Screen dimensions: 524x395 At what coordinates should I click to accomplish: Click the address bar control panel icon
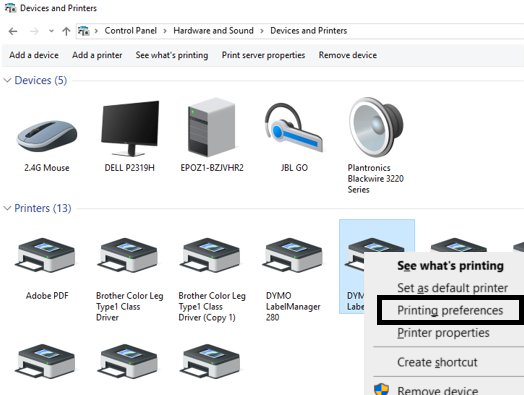pyautogui.click(x=84, y=31)
